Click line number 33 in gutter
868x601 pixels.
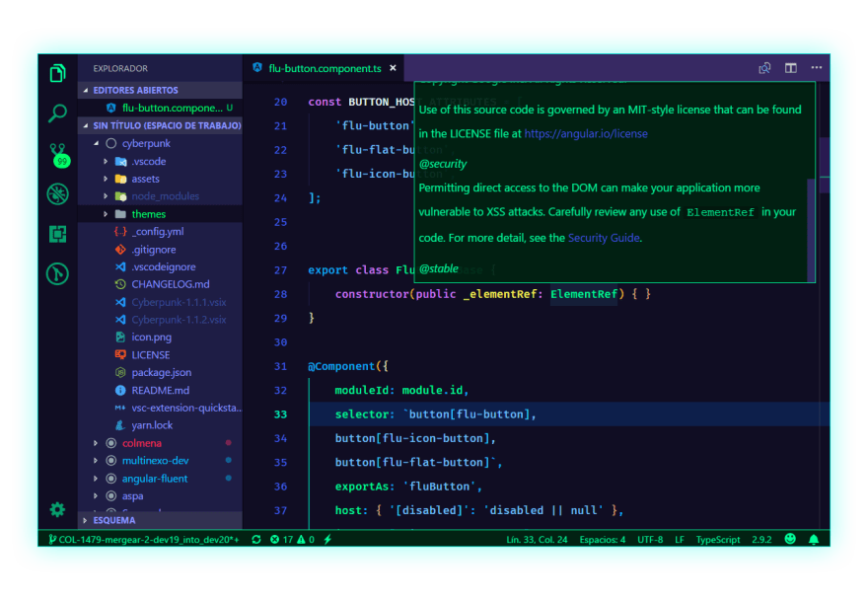point(281,414)
